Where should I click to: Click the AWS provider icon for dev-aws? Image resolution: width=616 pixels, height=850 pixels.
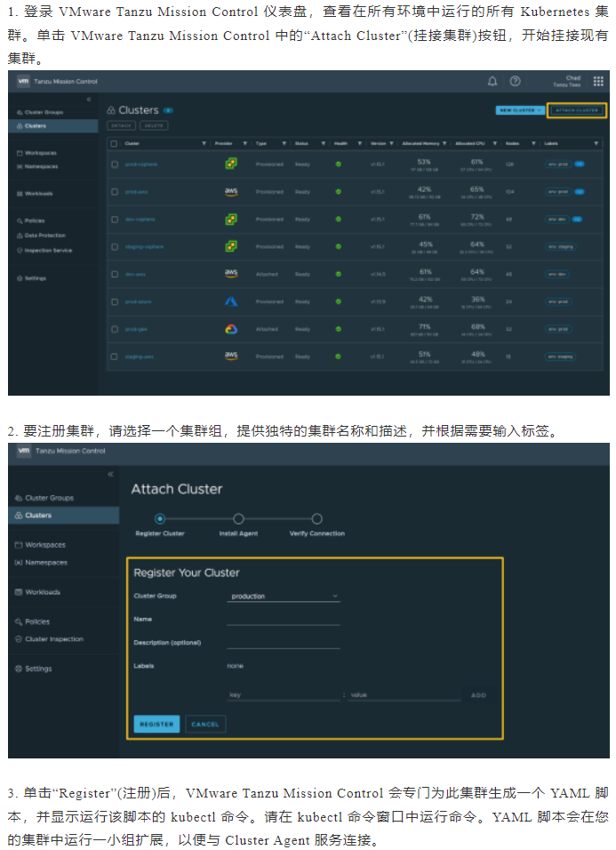pyautogui.click(x=231, y=273)
